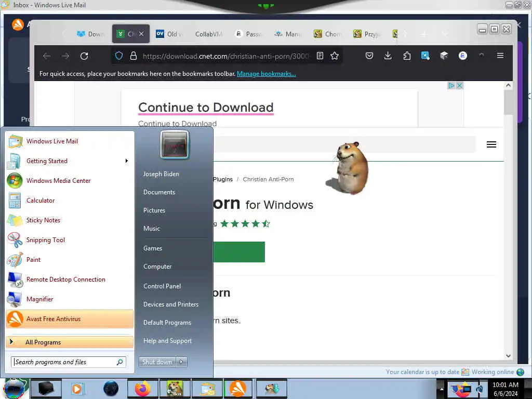Image resolution: width=532 pixels, height=399 pixels.
Task: Open the Firefox hamburger menu
Action: [x=500, y=56]
